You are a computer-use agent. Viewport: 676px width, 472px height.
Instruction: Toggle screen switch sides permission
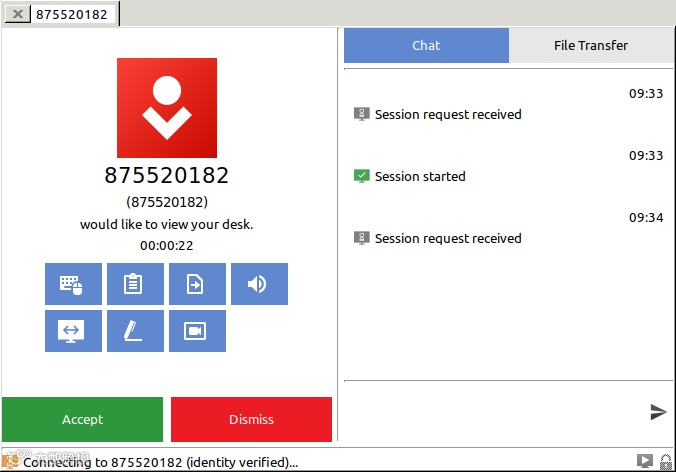(73, 331)
